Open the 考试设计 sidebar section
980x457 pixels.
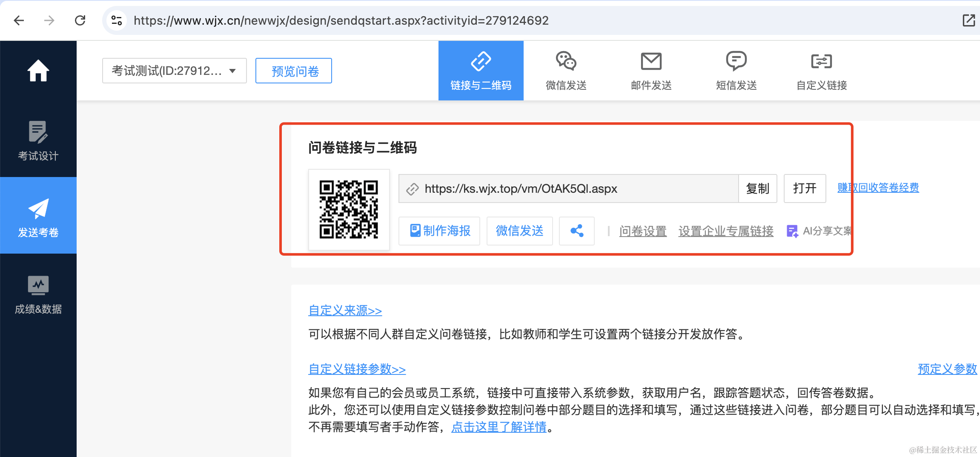pos(38,140)
